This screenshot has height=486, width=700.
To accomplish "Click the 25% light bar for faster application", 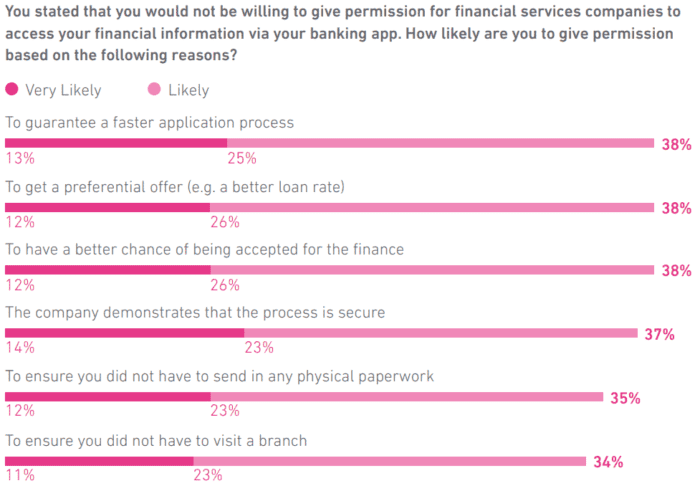I will point(440,143).
